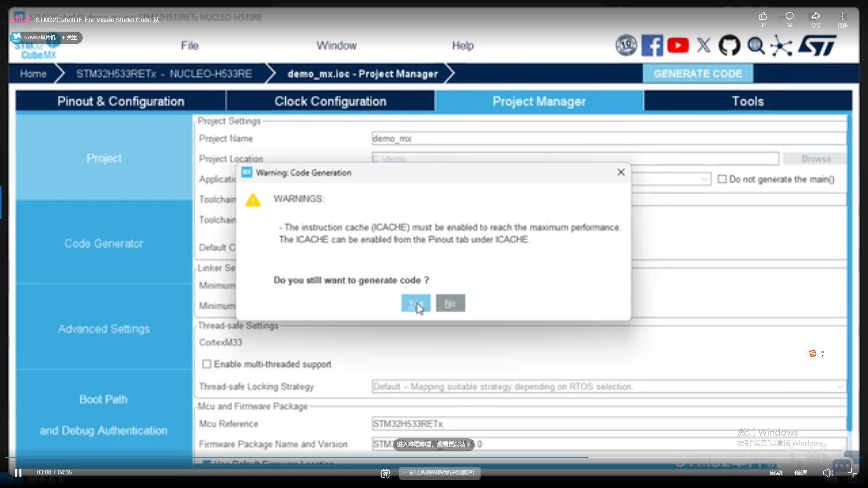Share the video using the arrow icon

click(x=816, y=17)
